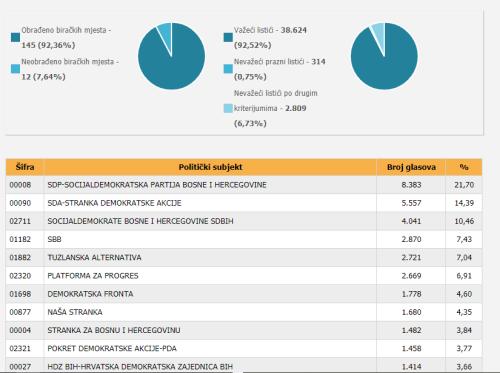This screenshot has width=500, height=373.
Task: Click vote count 2.669
Action: pos(411,276)
